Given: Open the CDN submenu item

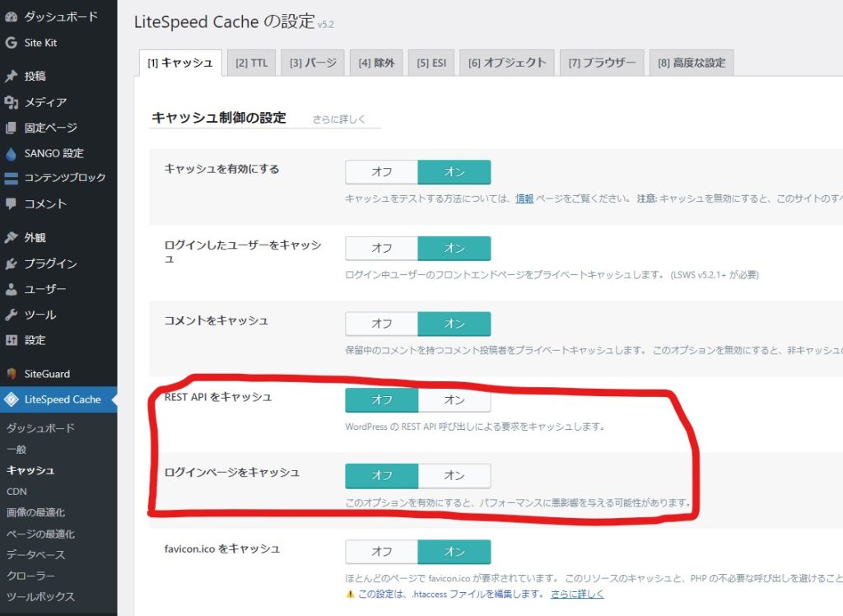Looking at the screenshot, I should click(x=16, y=492).
